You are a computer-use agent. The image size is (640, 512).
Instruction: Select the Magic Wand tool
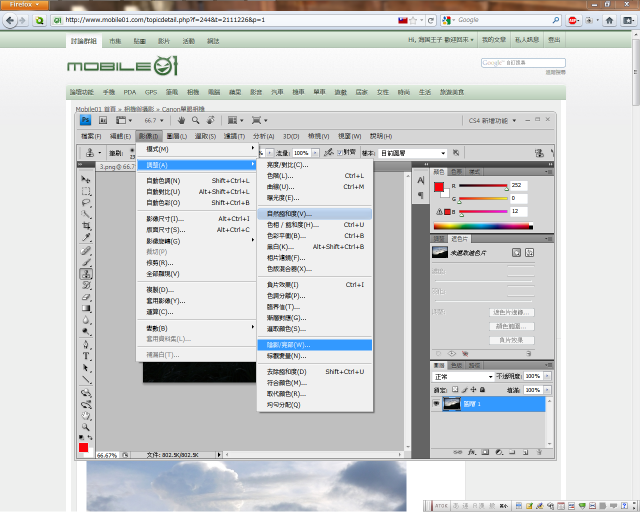(86, 214)
